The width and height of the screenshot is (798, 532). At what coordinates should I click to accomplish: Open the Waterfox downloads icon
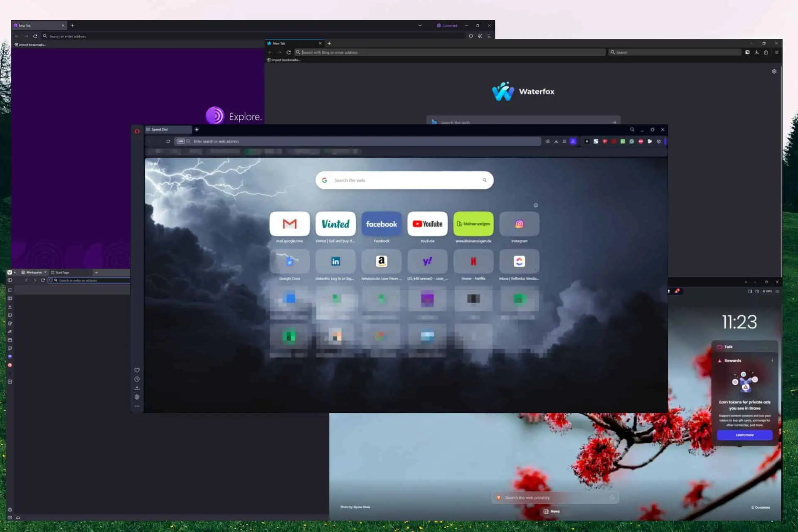pyautogui.click(x=756, y=52)
